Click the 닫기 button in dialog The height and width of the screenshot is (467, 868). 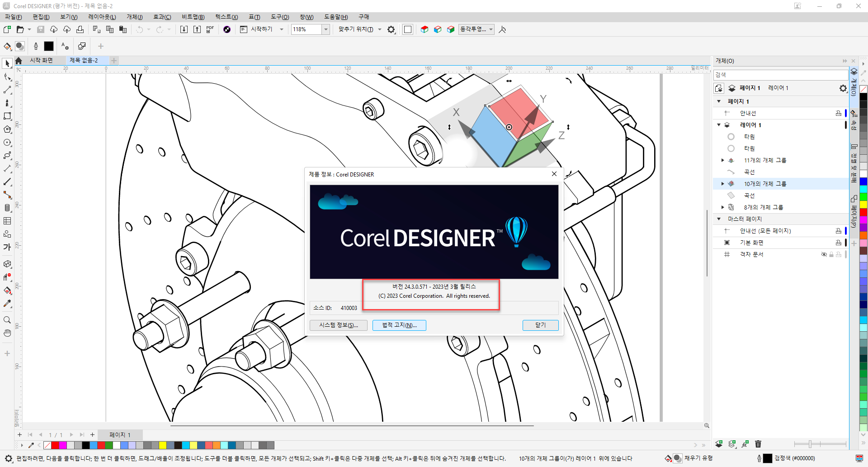541,325
